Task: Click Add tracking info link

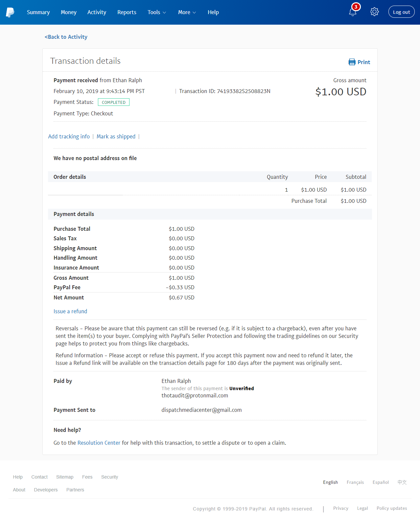Action: 69,136
